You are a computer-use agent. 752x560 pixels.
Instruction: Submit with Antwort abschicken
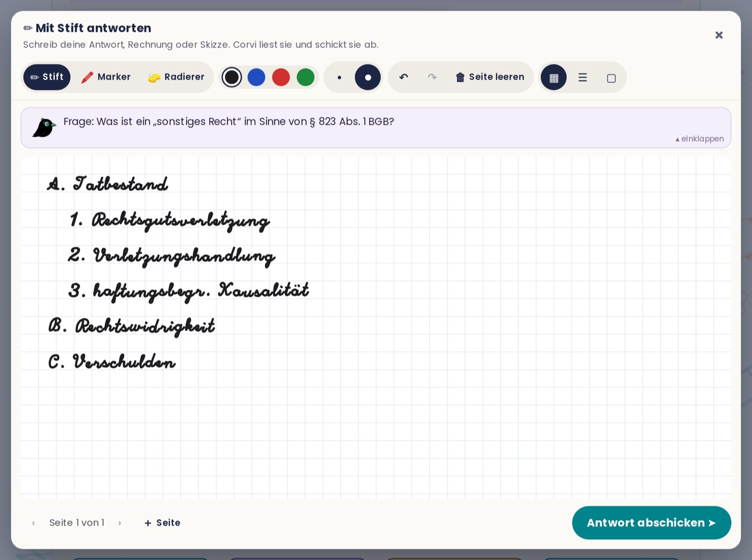coord(652,523)
